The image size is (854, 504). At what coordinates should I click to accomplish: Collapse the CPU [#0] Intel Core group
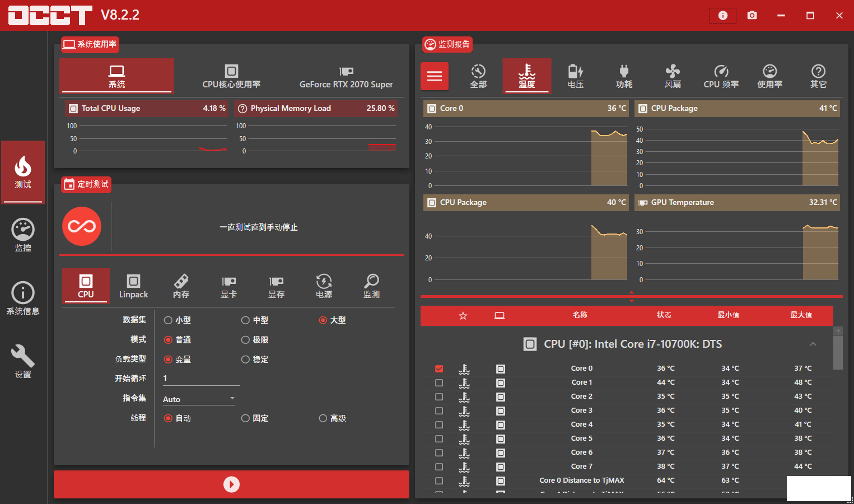[813, 344]
